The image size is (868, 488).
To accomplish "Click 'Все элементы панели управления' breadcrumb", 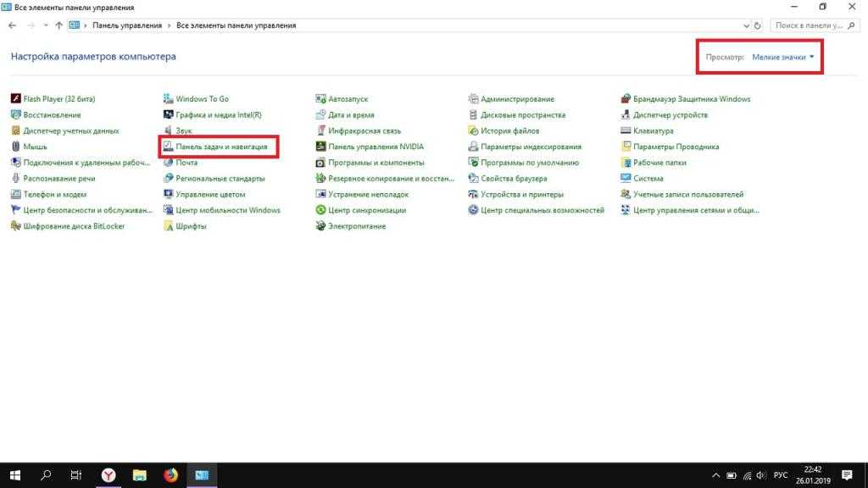I will (236, 25).
